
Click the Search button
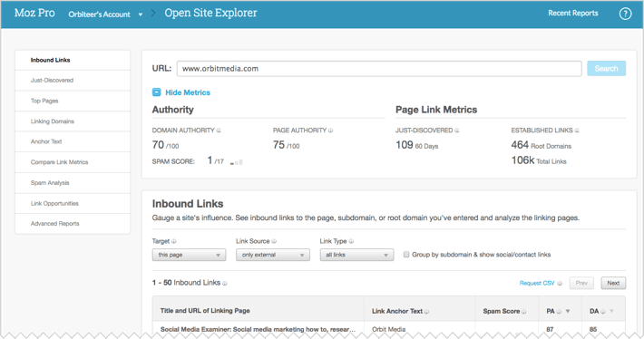(x=606, y=69)
